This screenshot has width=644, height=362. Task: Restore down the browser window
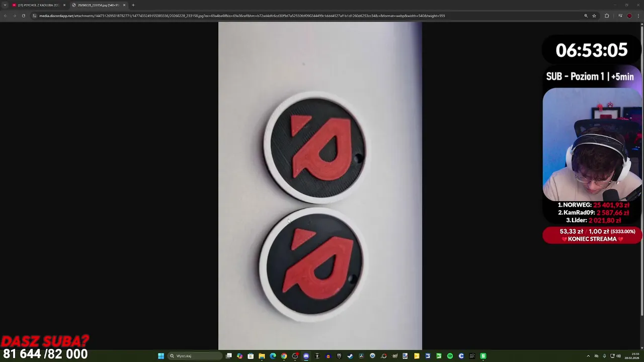click(626, 5)
